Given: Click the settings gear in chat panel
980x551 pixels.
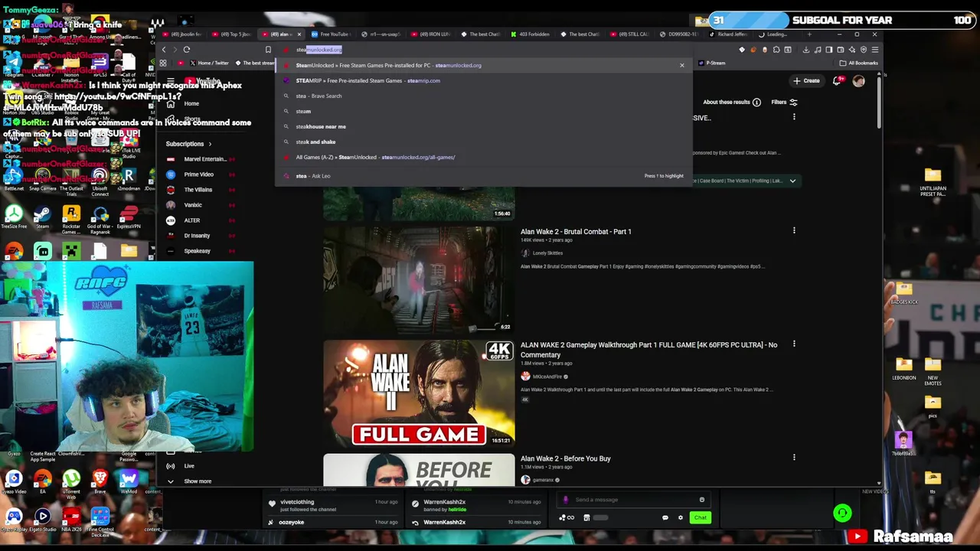Looking at the screenshot, I should (680, 518).
